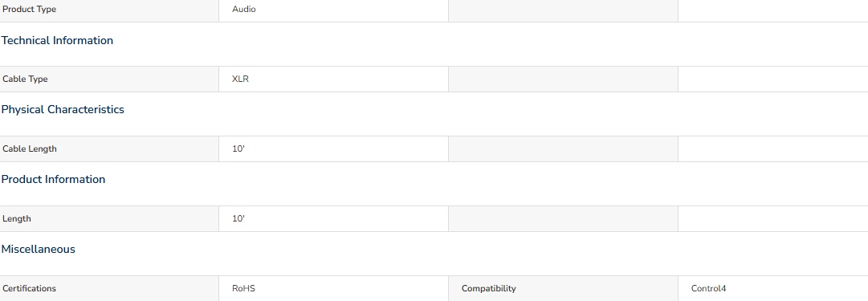Click the empty gray cell in Cable Type row

pos(563,79)
